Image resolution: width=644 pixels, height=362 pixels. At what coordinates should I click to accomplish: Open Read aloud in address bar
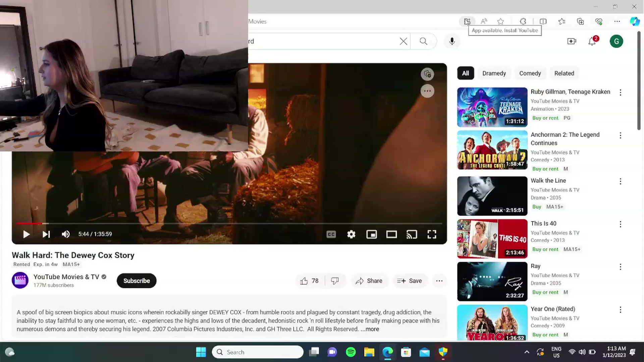[x=484, y=21]
